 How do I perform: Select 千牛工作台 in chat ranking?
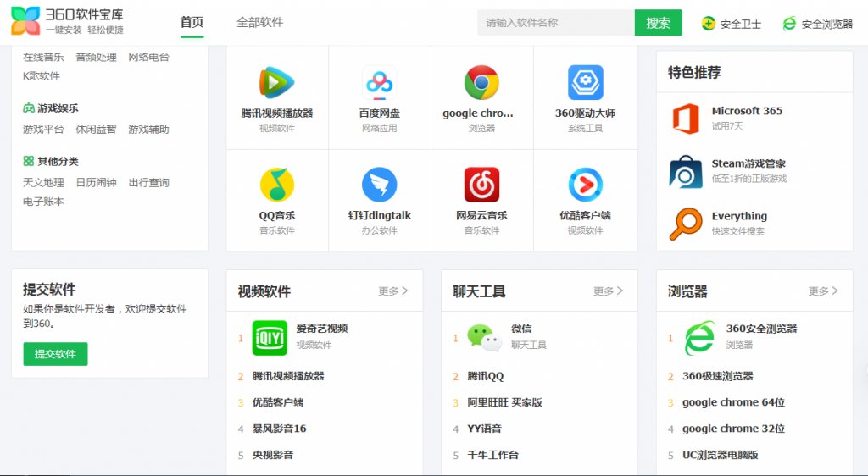tap(492, 455)
